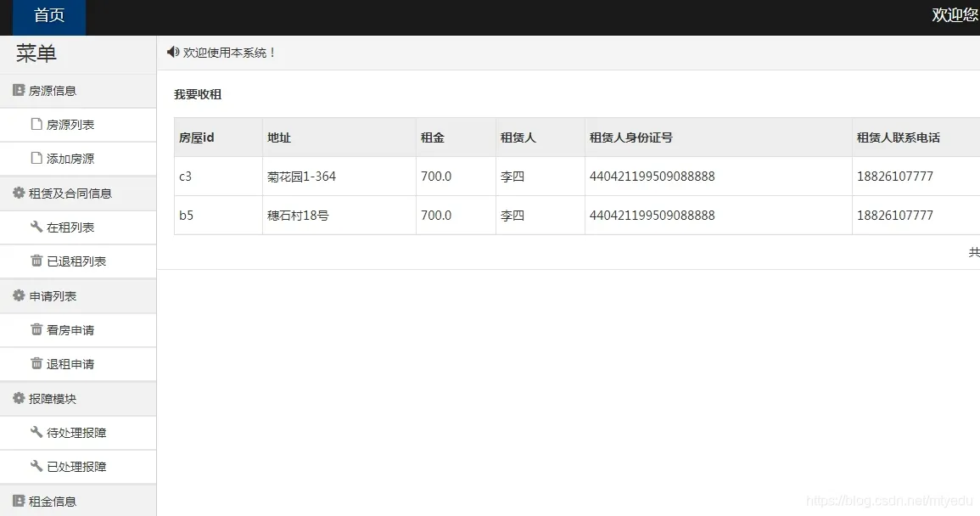Click tenant 李四 in row b5
This screenshot has width=980, height=516.
pos(512,216)
